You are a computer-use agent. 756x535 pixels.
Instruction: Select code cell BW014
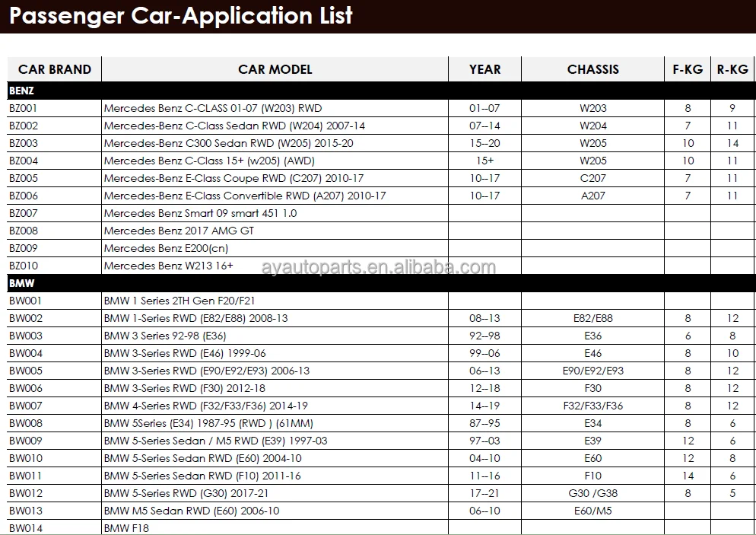pyautogui.click(x=55, y=527)
